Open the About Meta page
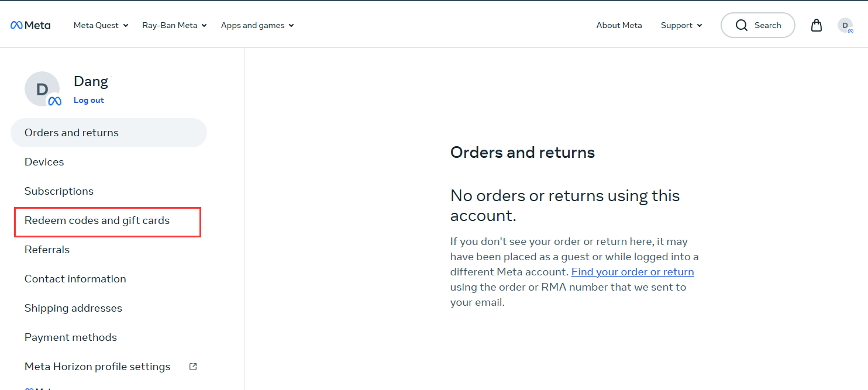868x390 pixels. point(619,25)
